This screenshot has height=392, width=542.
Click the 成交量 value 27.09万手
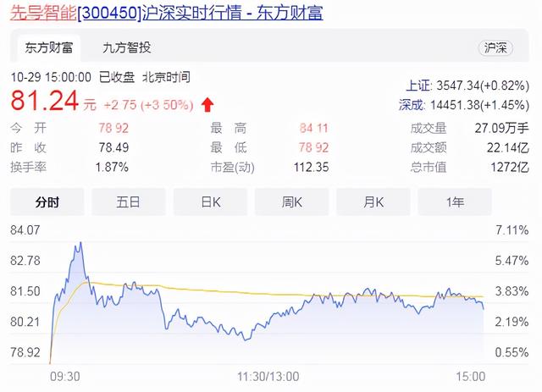coord(501,128)
